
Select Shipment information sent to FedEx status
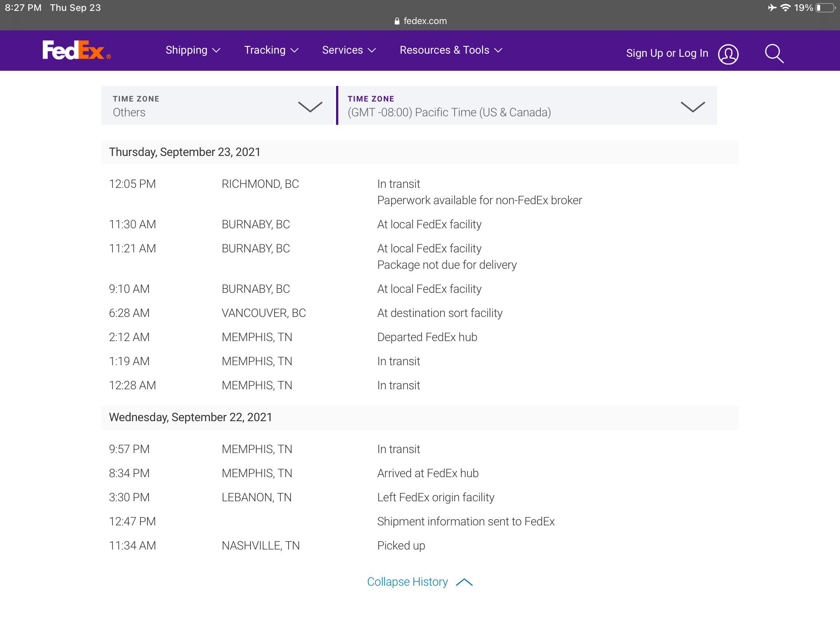tap(466, 521)
